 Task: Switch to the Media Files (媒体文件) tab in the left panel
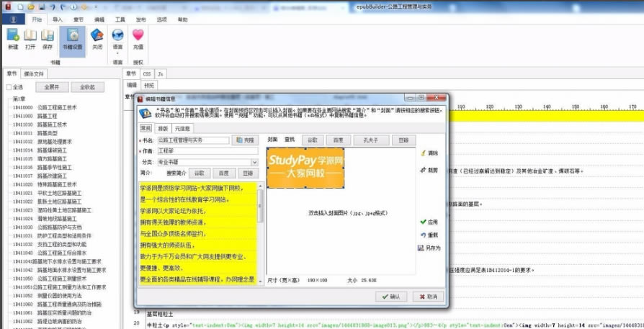34,74
